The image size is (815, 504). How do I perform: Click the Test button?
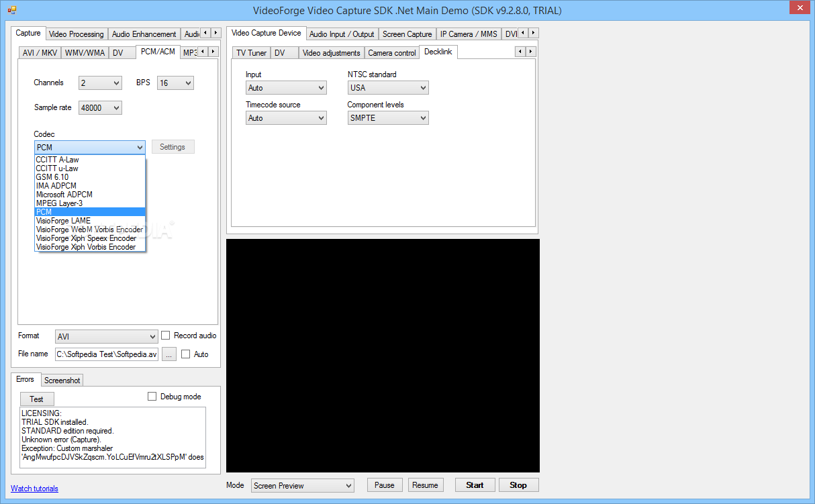(36, 399)
